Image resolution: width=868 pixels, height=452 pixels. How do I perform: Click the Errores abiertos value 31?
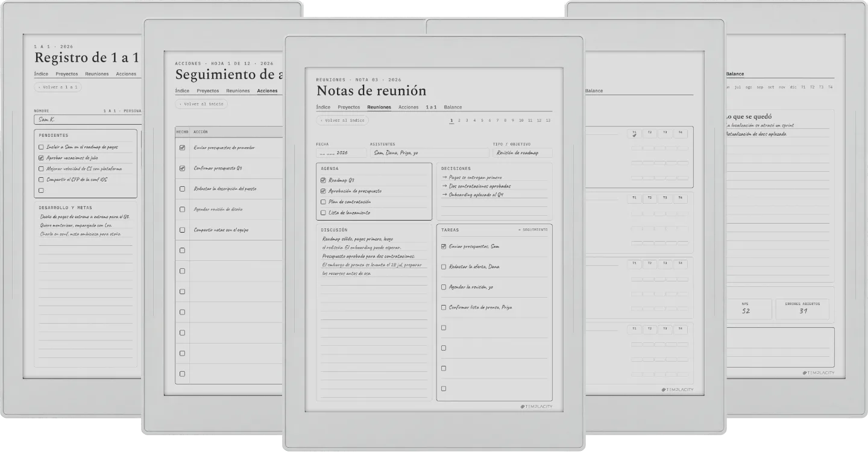(x=803, y=311)
